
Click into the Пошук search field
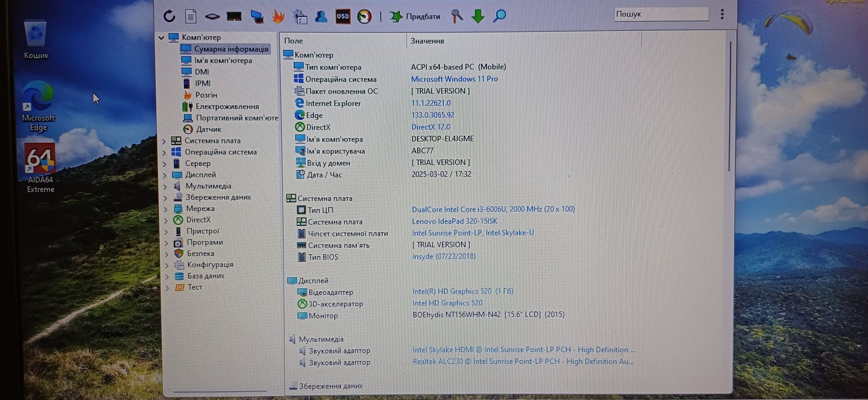(661, 14)
